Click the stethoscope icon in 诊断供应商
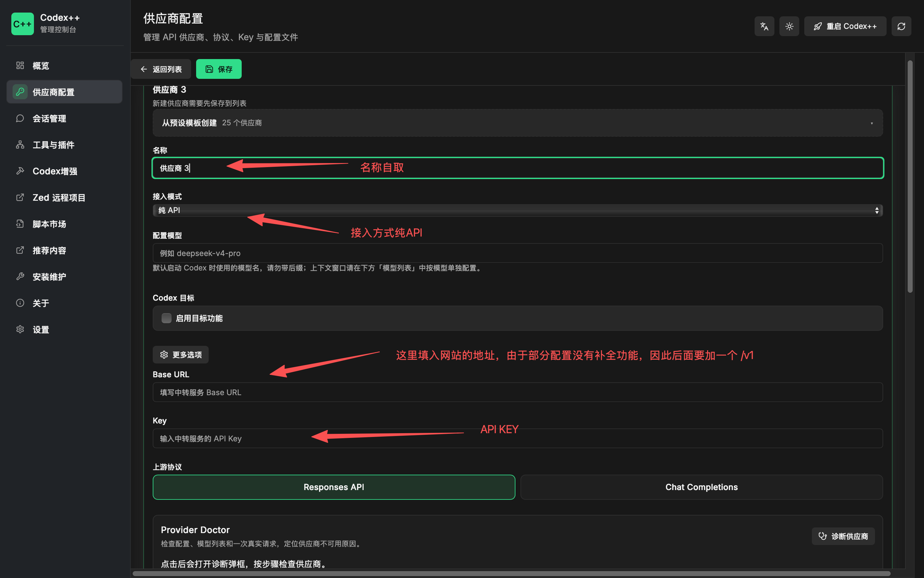 tap(822, 536)
